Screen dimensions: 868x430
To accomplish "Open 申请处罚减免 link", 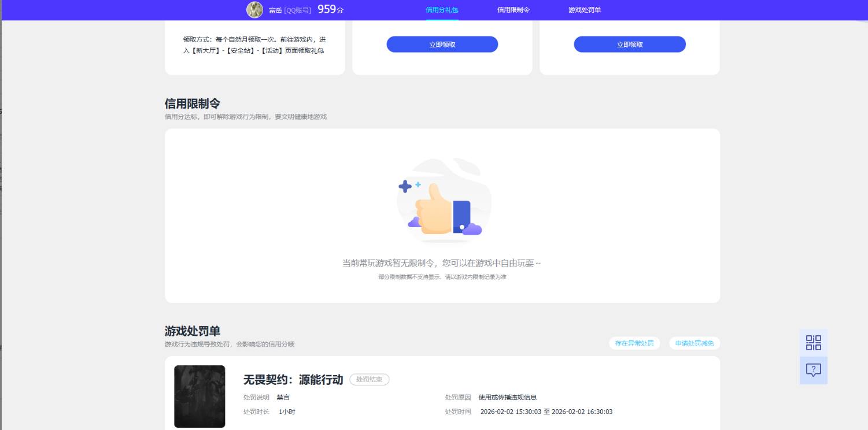I will click(695, 343).
